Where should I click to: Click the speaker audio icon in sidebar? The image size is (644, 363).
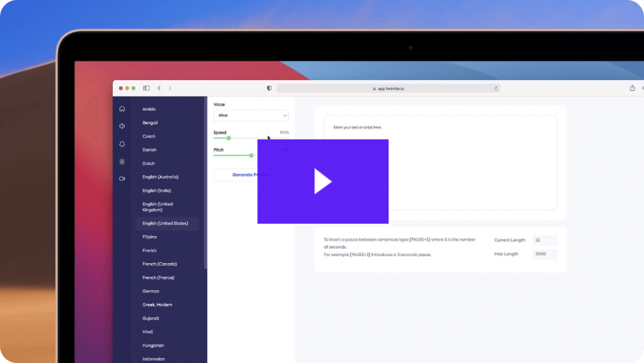point(122,126)
